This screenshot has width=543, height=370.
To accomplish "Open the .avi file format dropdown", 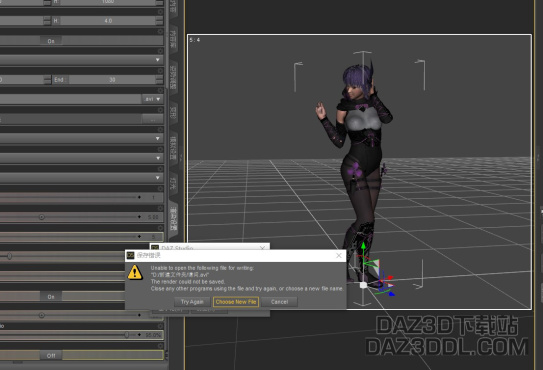I will [x=152, y=99].
